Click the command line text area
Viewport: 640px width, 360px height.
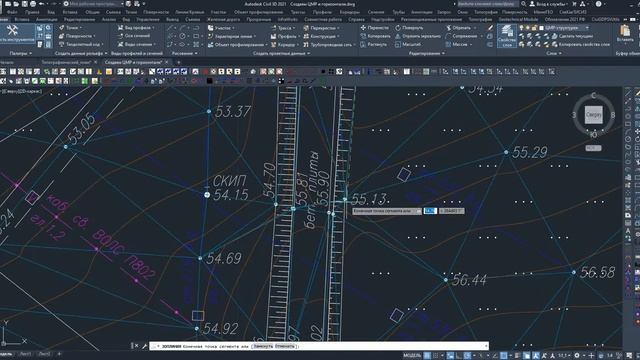point(318,346)
